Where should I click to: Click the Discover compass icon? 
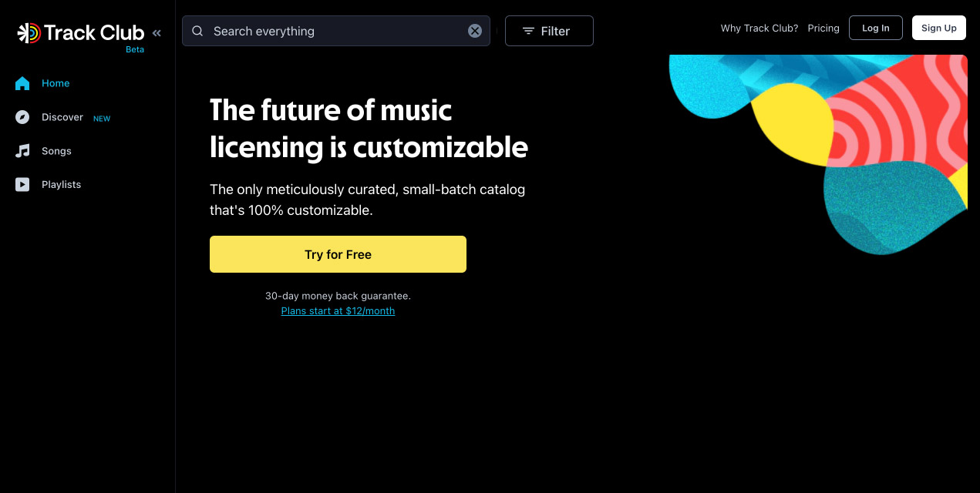(x=22, y=117)
